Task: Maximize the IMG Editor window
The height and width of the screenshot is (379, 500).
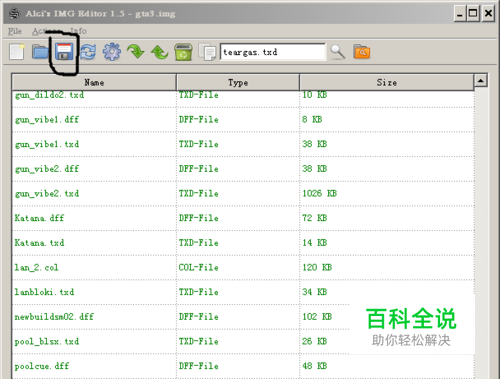Action: (473, 14)
